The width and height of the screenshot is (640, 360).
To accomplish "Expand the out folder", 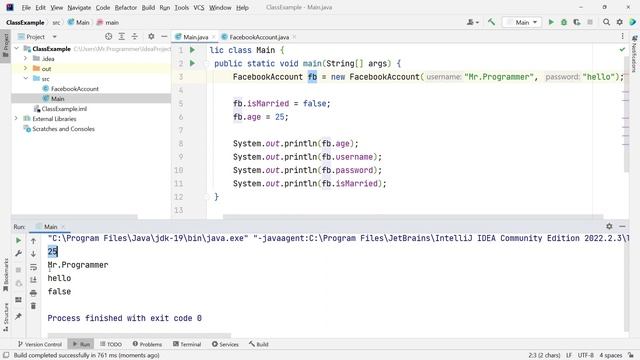I will 26,69.
